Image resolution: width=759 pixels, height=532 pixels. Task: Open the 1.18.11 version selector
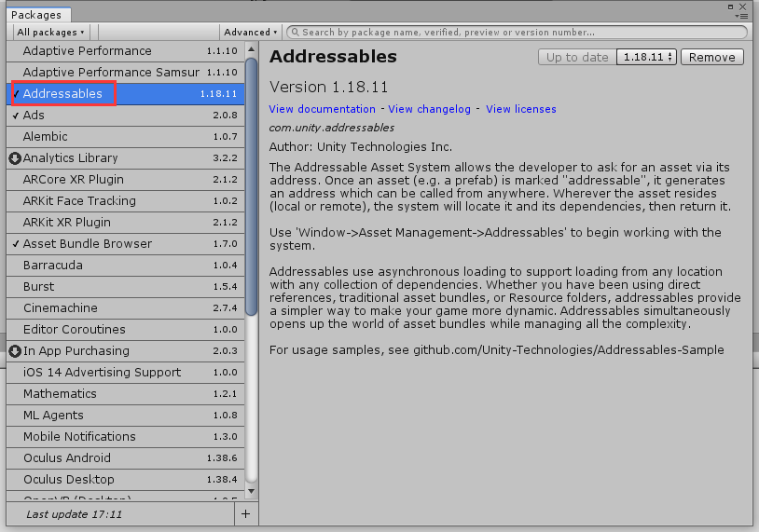[x=647, y=57]
